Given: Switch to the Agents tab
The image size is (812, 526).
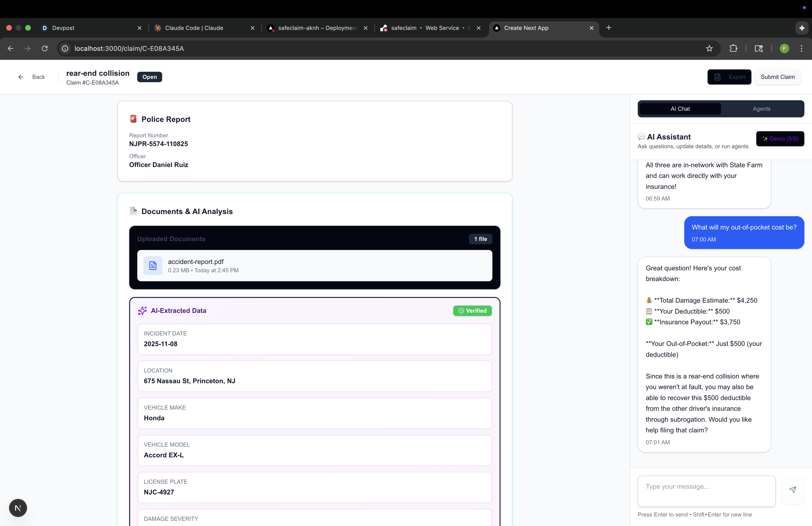Looking at the screenshot, I should click(761, 109).
